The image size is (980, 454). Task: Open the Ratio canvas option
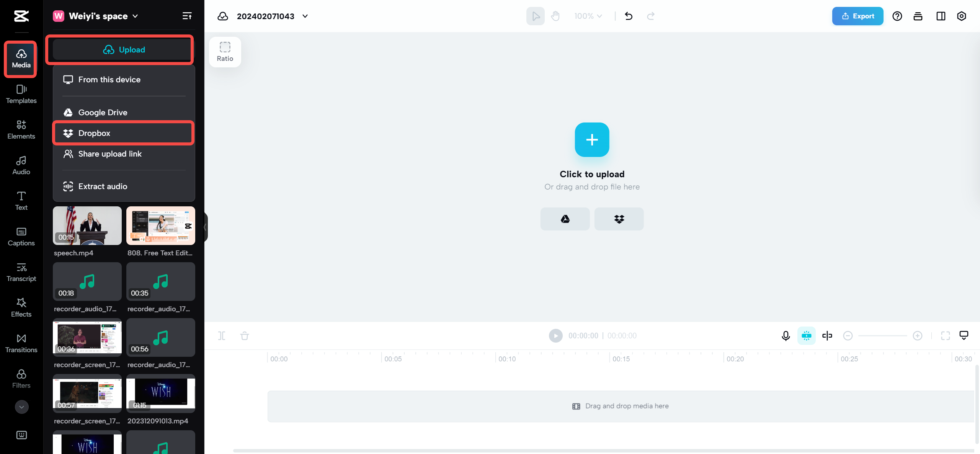click(x=225, y=52)
